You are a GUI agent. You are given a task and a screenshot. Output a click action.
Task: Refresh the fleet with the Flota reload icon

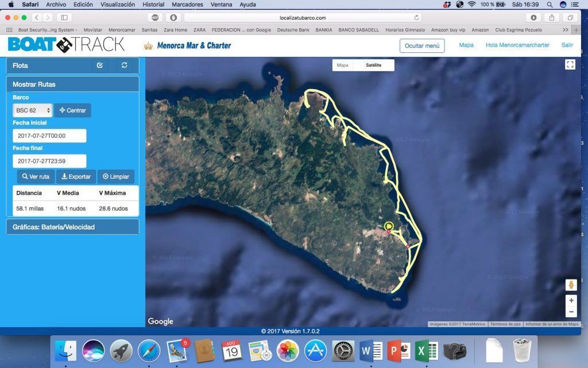(124, 66)
